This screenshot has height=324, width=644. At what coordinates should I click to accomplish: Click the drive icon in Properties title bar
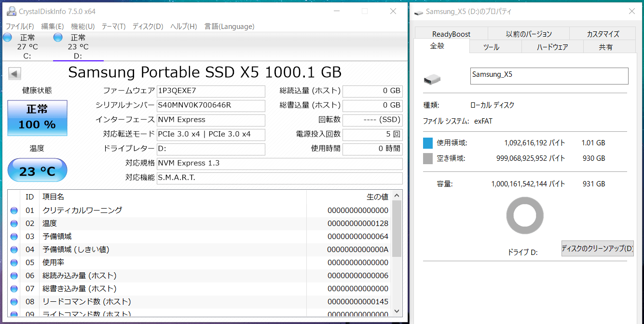pyautogui.click(x=419, y=12)
